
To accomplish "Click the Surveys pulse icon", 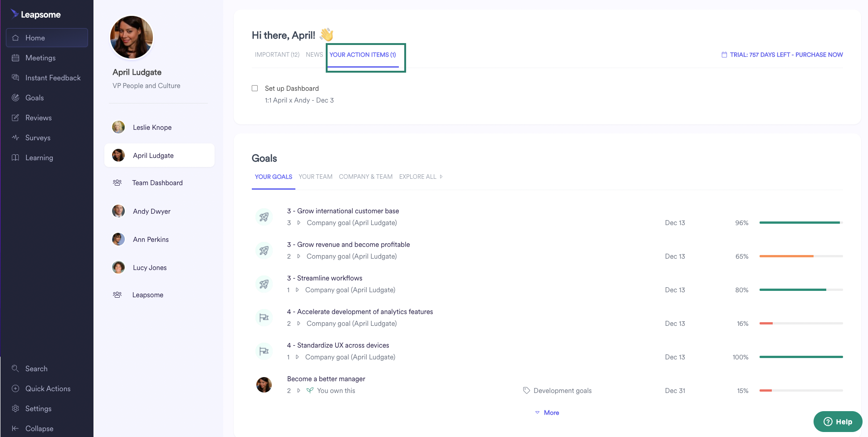I will (15, 137).
